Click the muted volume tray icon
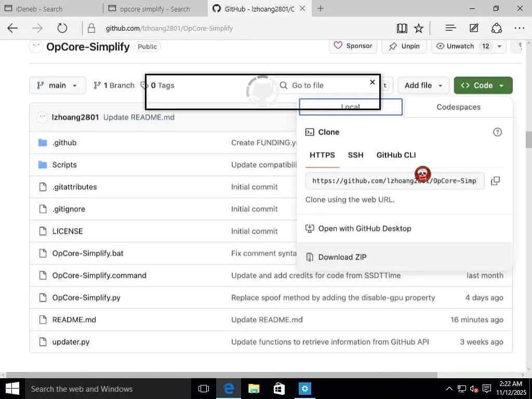The width and height of the screenshot is (532, 399). (474, 389)
